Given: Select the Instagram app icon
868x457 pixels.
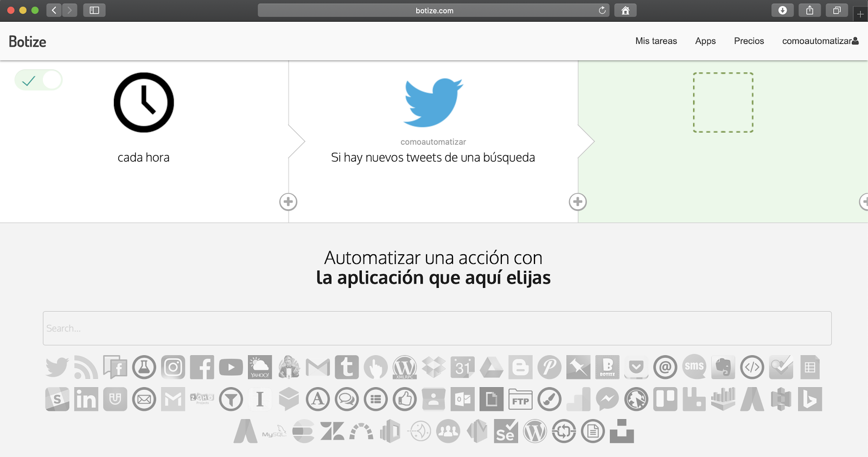Looking at the screenshot, I should point(173,367).
